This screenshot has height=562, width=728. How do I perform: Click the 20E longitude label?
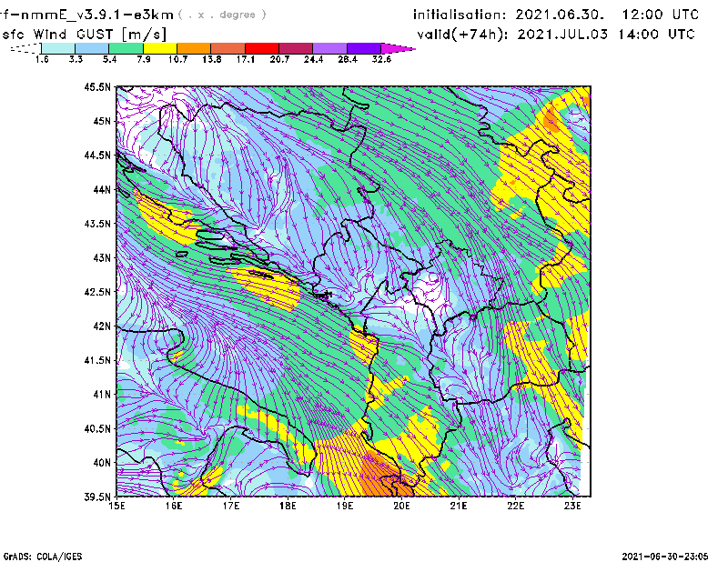pyautogui.click(x=401, y=506)
